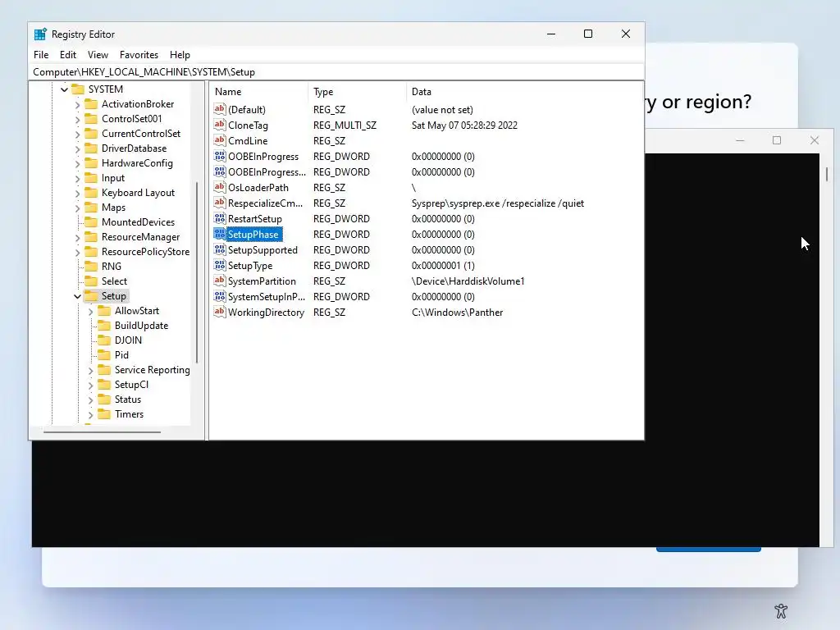The image size is (840, 630).
Task: Select the first OOBEInProgress DWORD icon
Action: (220, 156)
